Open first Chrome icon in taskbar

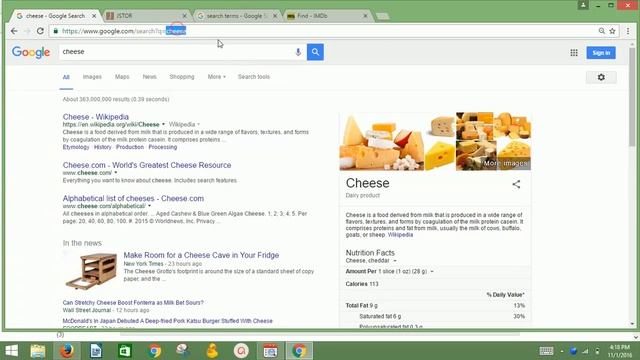(154, 351)
